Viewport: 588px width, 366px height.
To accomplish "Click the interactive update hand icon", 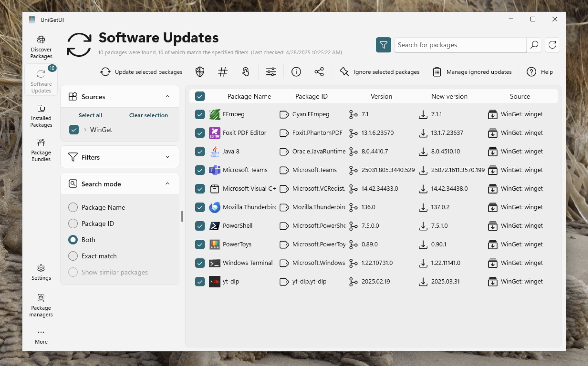I will [245, 72].
